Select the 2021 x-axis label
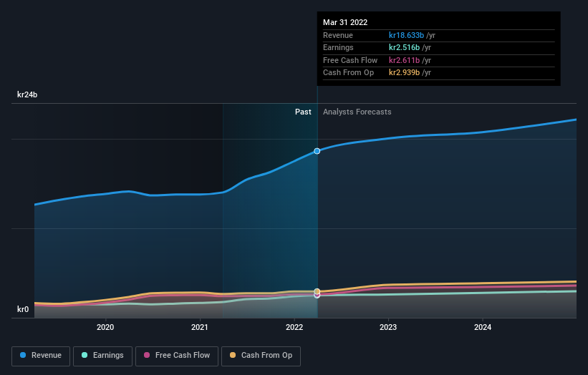Viewport: 588px width, 375px height. point(200,327)
